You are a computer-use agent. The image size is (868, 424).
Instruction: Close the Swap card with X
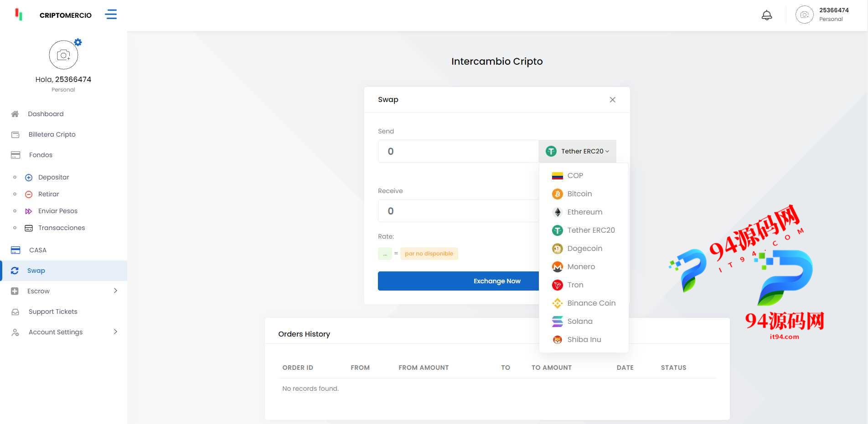pos(613,100)
